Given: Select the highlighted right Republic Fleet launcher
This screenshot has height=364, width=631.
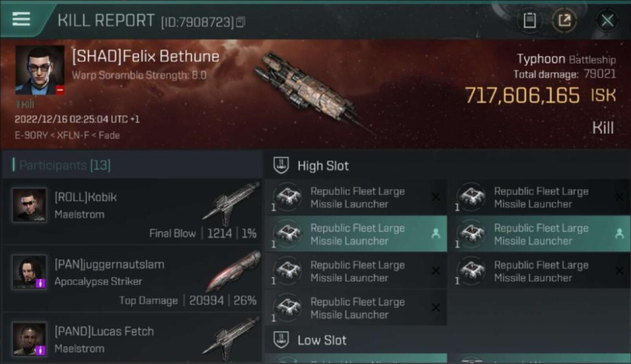Looking at the screenshot, I should (x=540, y=234).
